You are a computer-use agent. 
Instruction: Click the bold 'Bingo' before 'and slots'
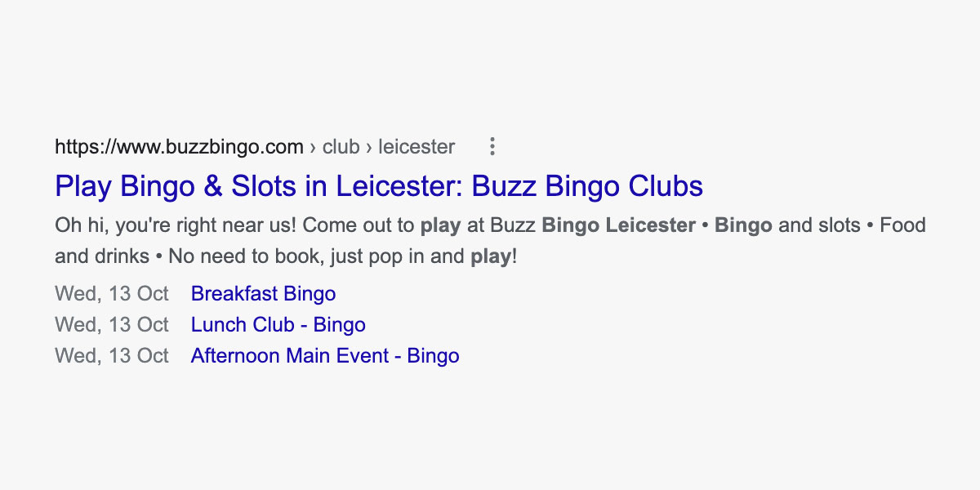pos(743,225)
